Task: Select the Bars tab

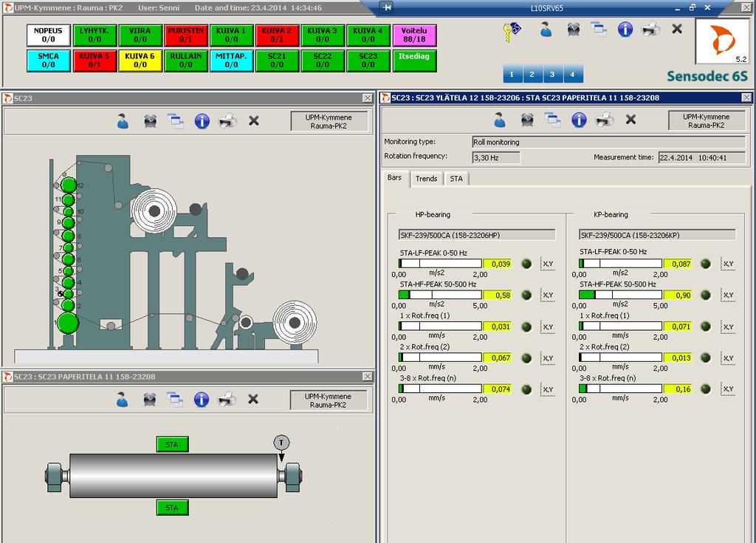Action: coord(395,177)
